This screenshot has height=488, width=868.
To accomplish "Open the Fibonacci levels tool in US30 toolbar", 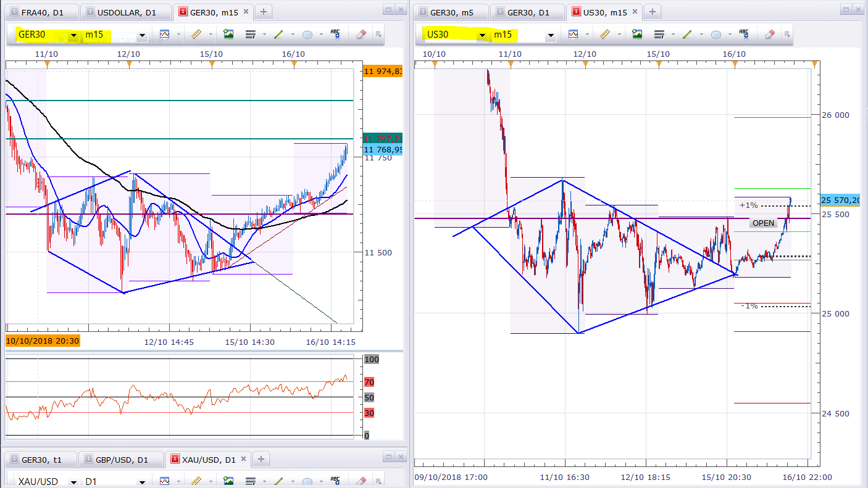I will pos(659,35).
